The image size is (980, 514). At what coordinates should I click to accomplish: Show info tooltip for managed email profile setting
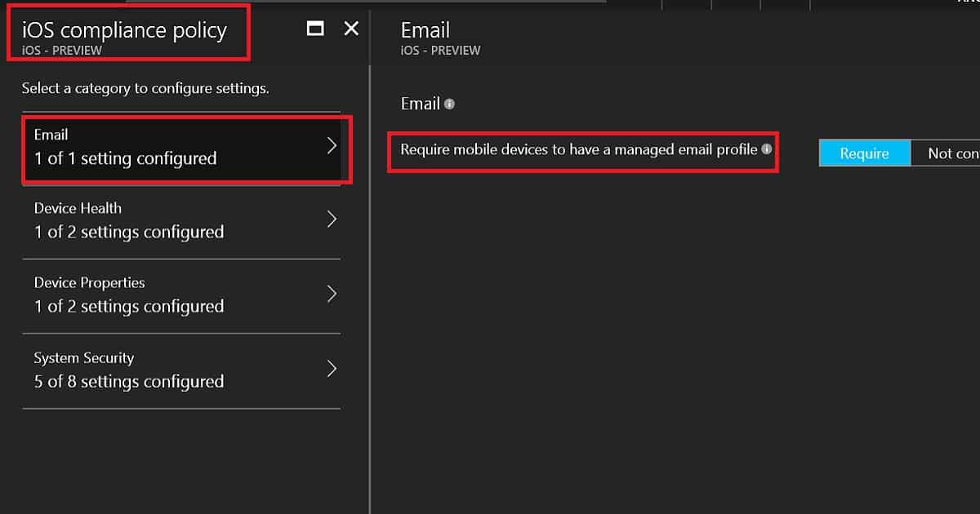(x=766, y=149)
